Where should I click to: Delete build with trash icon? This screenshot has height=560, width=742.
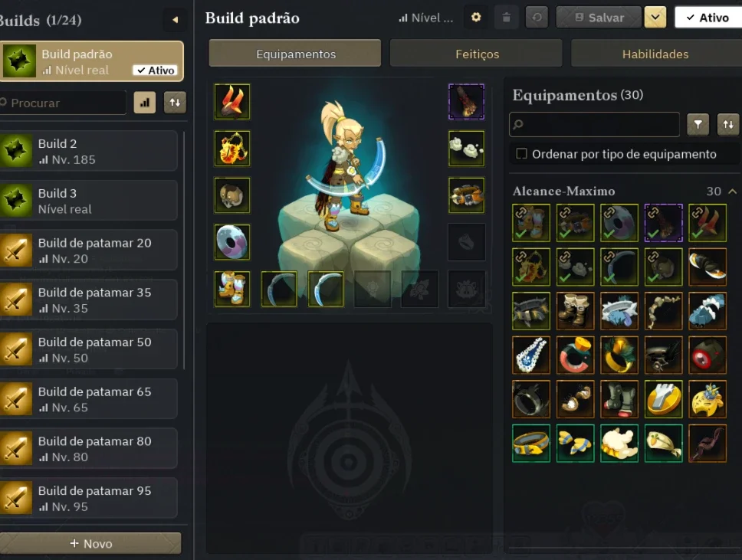(507, 18)
